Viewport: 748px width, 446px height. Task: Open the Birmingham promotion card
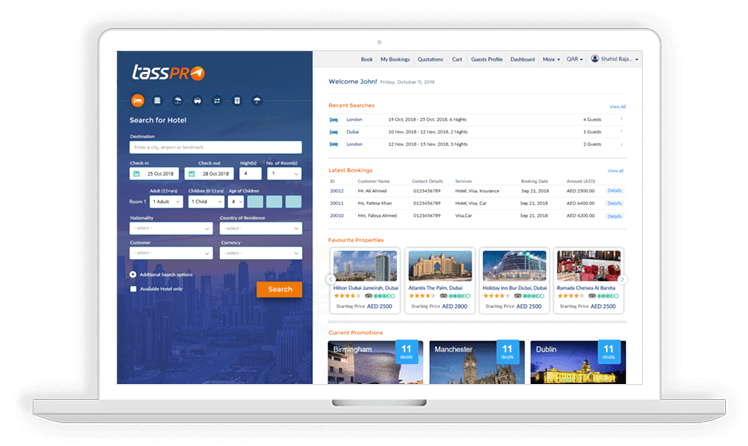tap(375, 362)
